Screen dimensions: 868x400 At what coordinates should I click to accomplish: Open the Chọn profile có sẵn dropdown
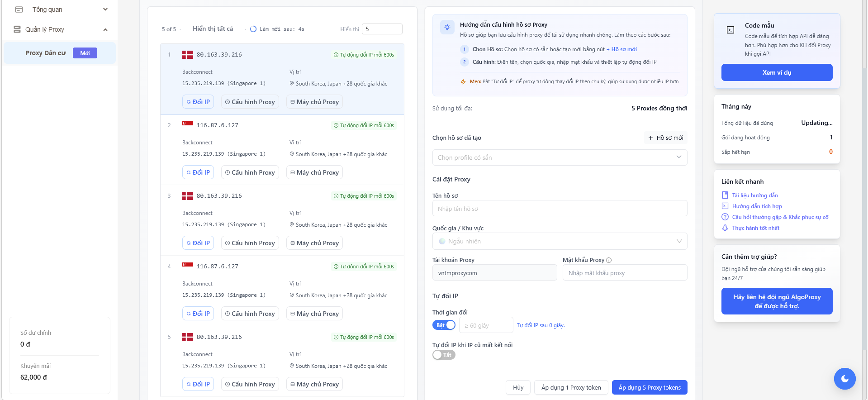[x=559, y=157]
